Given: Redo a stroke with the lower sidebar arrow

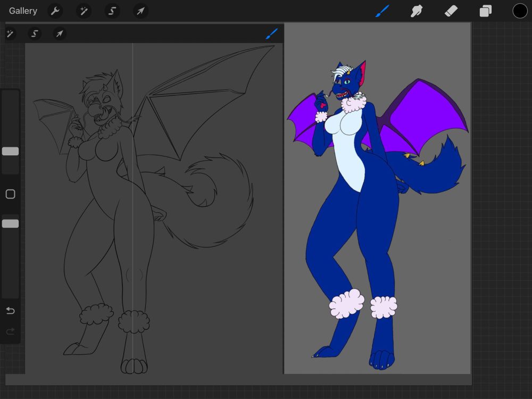Looking at the screenshot, I should pyautogui.click(x=10, y=332).
